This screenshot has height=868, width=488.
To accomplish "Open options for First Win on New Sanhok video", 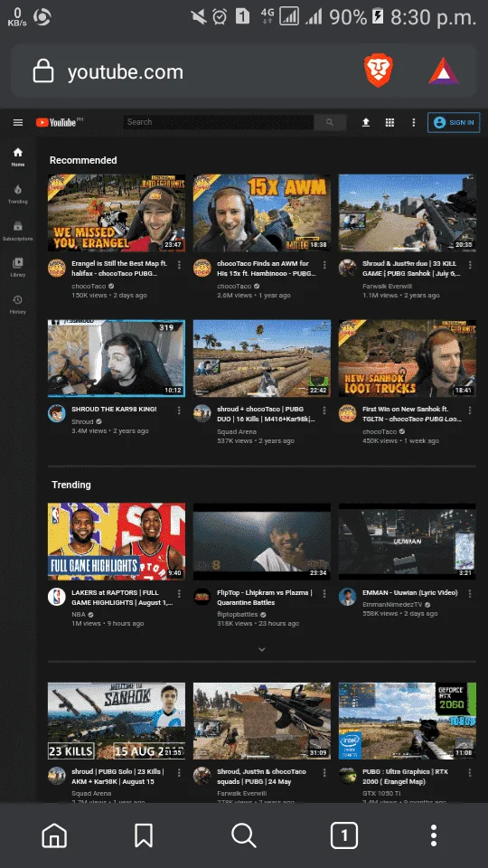I will point(470,410).
